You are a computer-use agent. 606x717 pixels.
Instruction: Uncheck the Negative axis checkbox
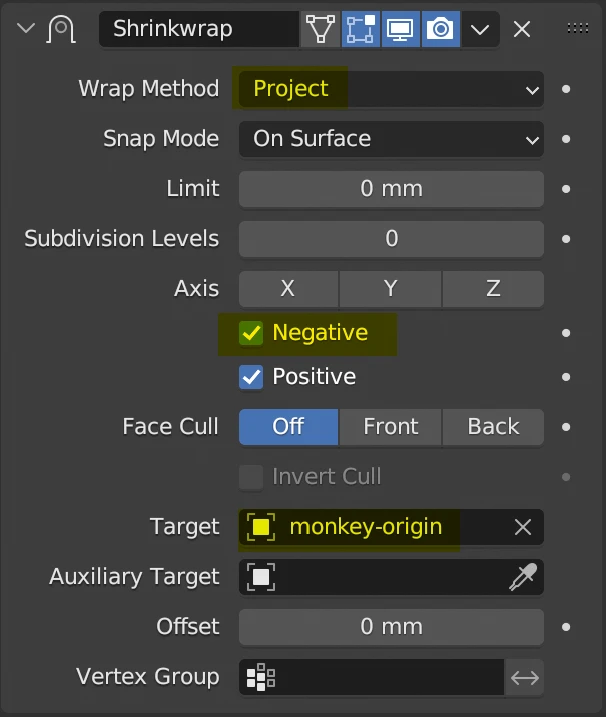(x=251, y=333)
